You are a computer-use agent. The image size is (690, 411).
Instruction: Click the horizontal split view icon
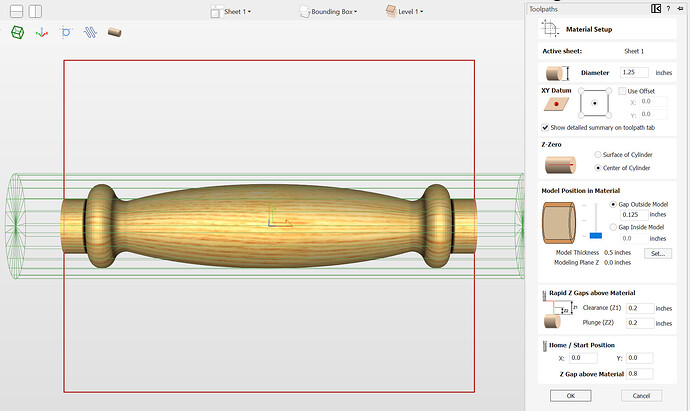(x=16, y=11)
